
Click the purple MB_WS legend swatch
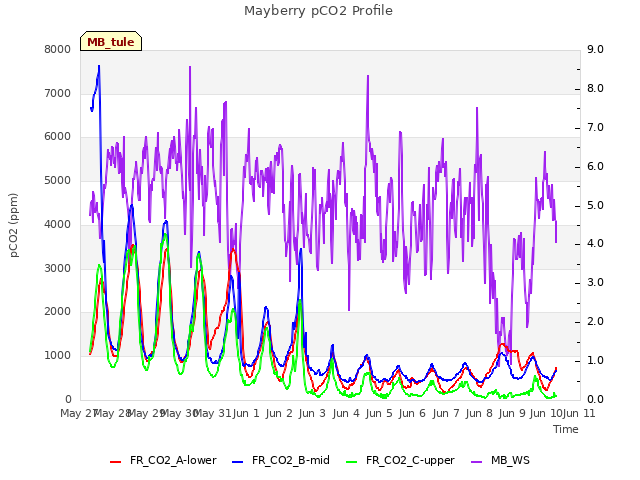(477, 462)
